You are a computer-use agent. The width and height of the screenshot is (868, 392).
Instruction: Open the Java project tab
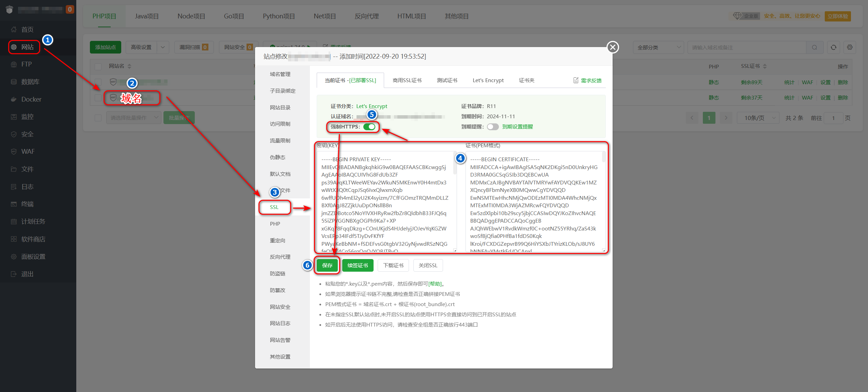pos(146,16)
